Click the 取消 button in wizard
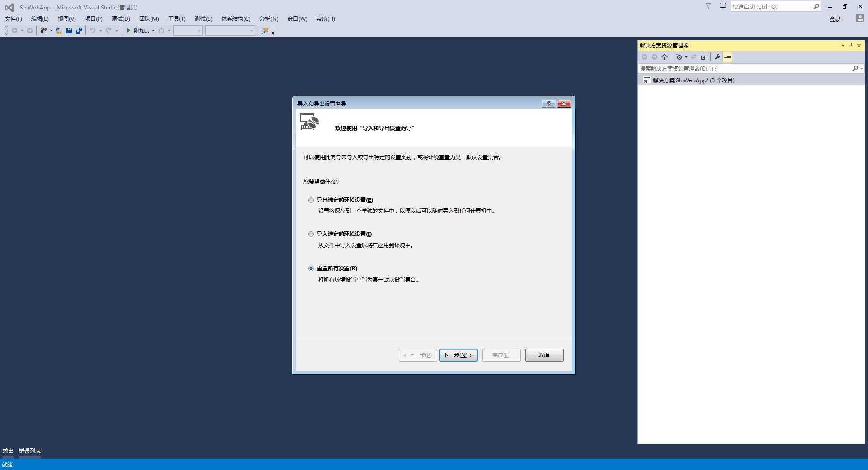This screenshot has width=868, height=470. point(544,355)
